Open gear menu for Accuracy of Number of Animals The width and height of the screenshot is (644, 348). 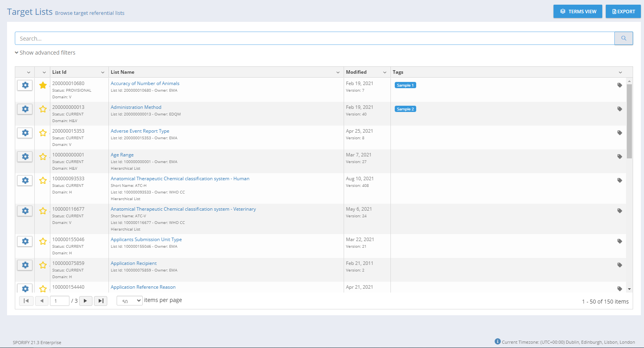pos(25,85)
